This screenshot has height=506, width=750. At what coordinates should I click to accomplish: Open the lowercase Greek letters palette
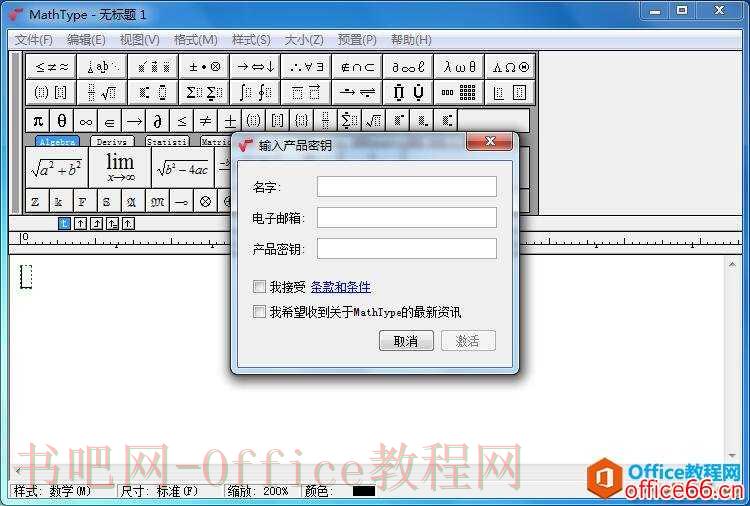point(459,67)
